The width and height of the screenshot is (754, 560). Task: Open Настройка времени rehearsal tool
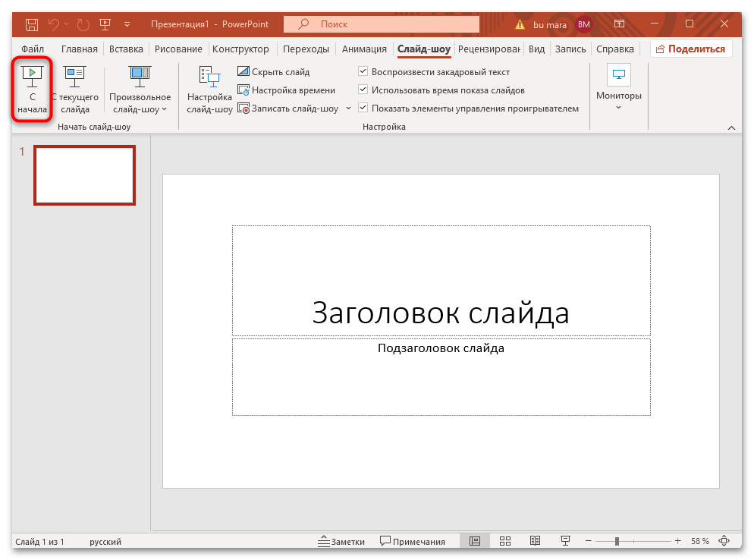[288, 90]
